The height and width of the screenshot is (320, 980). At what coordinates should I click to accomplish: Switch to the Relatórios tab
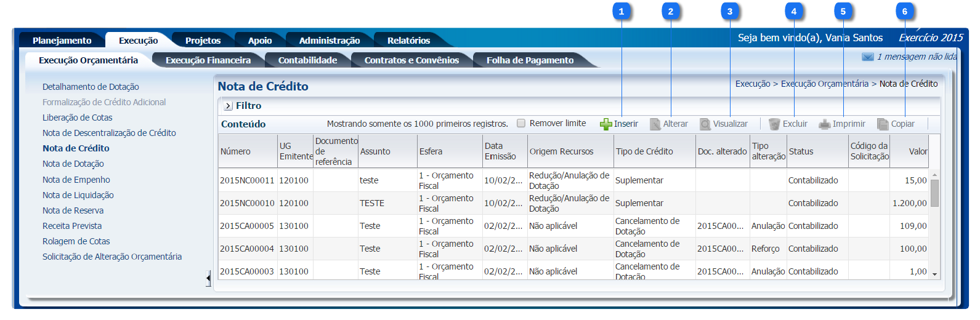[408, 41]
